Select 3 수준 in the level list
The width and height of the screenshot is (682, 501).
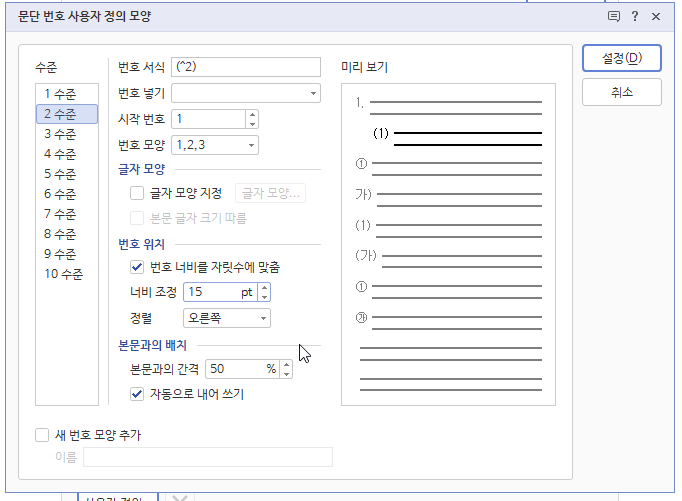(67, 134)
